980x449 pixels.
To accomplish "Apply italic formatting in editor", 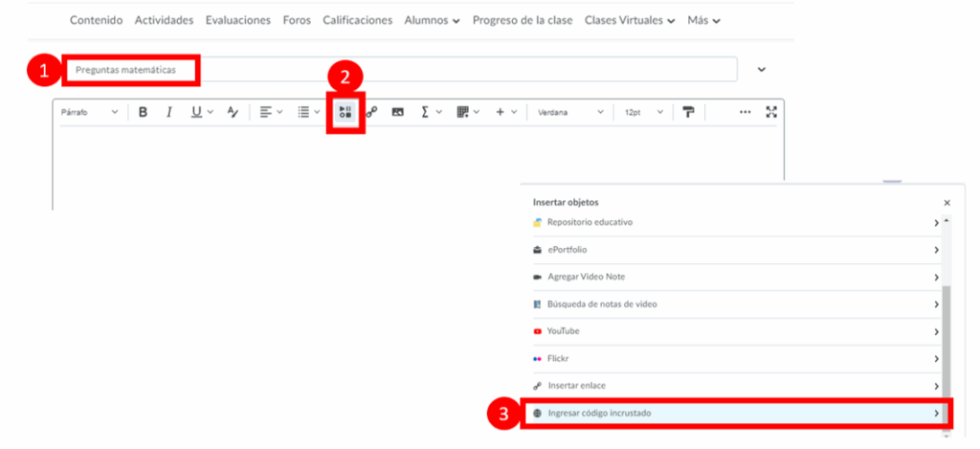I will pos(169,112).
